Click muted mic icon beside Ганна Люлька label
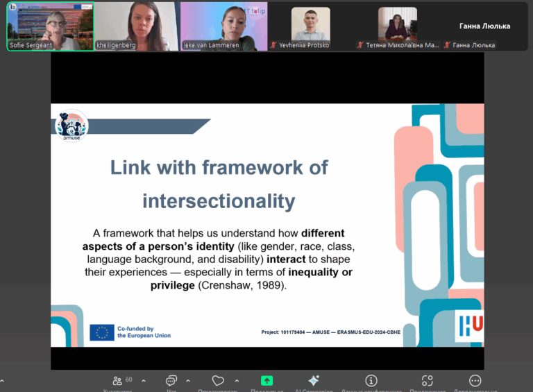Image resolution: width=533 pixels, height=392 pixels. 448,45
